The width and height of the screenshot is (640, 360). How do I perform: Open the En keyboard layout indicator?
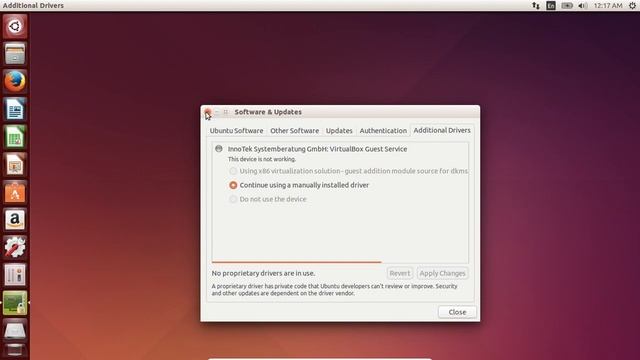(x=551, y=5)
